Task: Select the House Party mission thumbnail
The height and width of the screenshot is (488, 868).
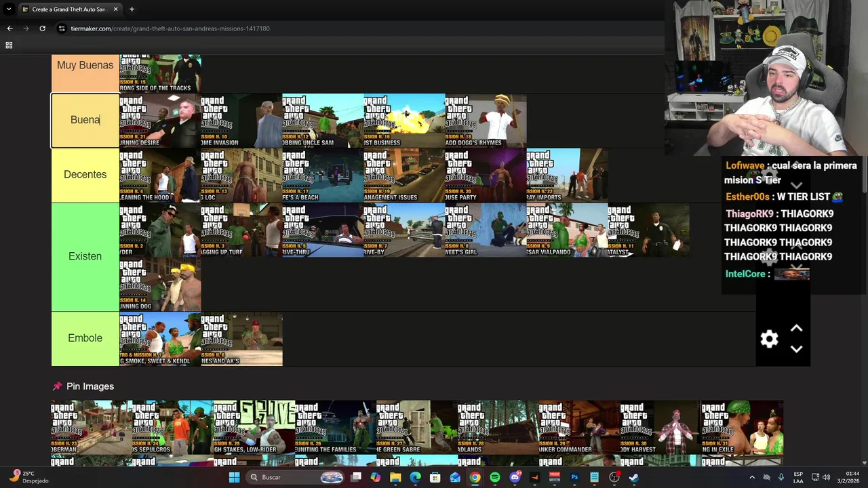Action: [486, 175]
